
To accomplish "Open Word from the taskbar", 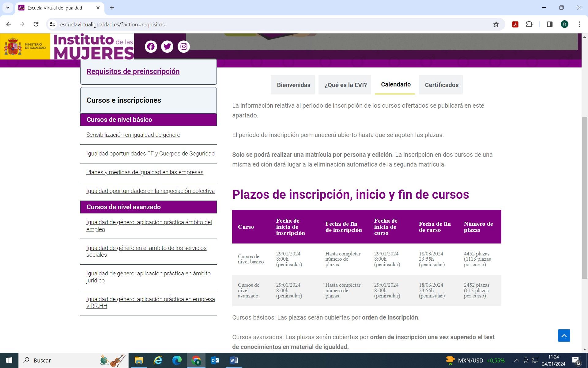I will coord(234,360).
